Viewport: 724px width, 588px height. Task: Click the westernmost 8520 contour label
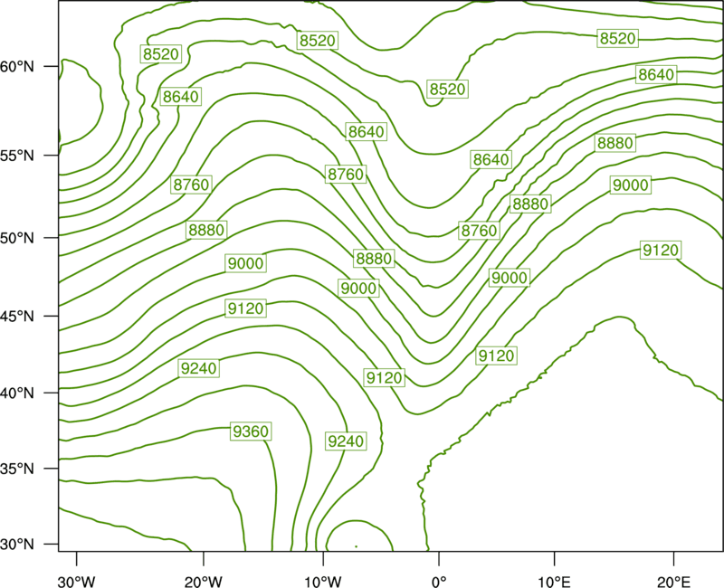point(161,54)
